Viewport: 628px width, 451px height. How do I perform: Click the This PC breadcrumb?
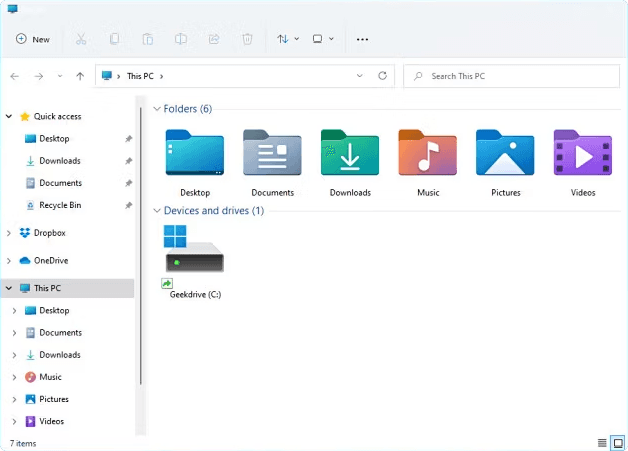140,76
